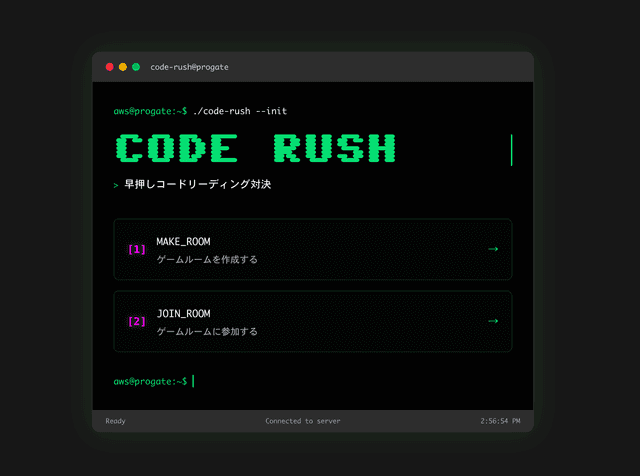640x476 pixels.
Task: Click the [2] key label
Action: pos(137,321)
